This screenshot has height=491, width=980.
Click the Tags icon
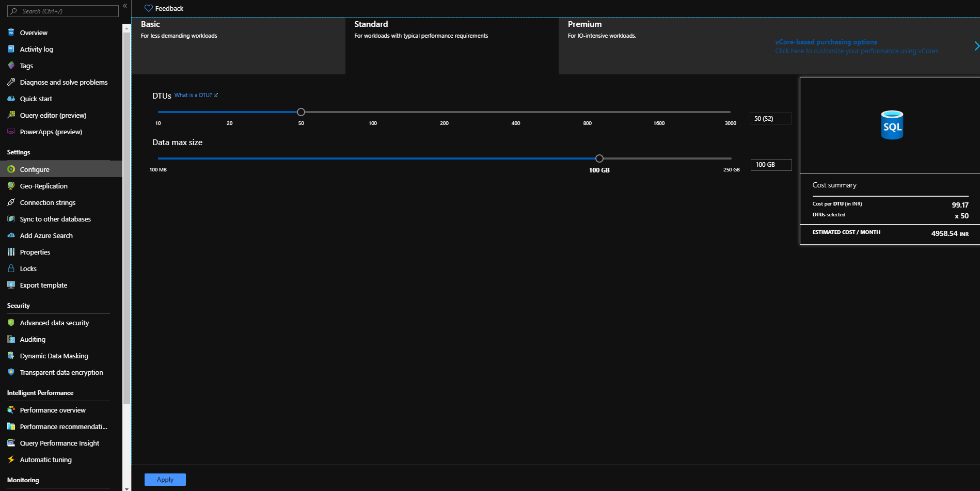[11, 66]
